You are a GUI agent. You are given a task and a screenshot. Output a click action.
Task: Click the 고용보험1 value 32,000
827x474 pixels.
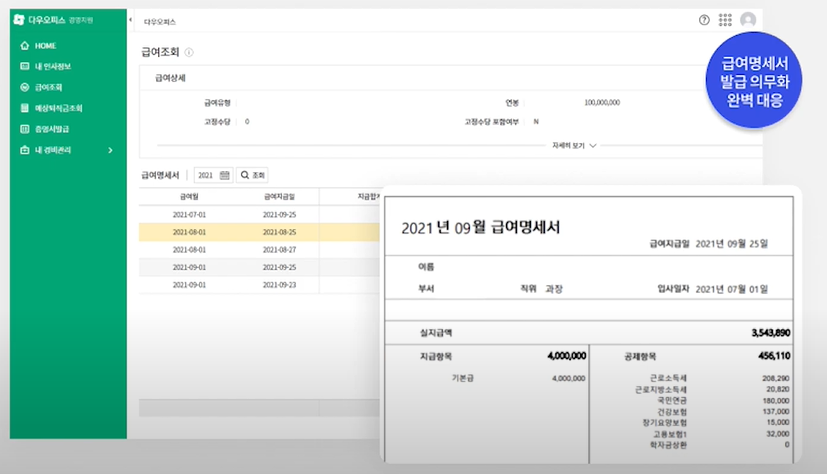point(777,434)
